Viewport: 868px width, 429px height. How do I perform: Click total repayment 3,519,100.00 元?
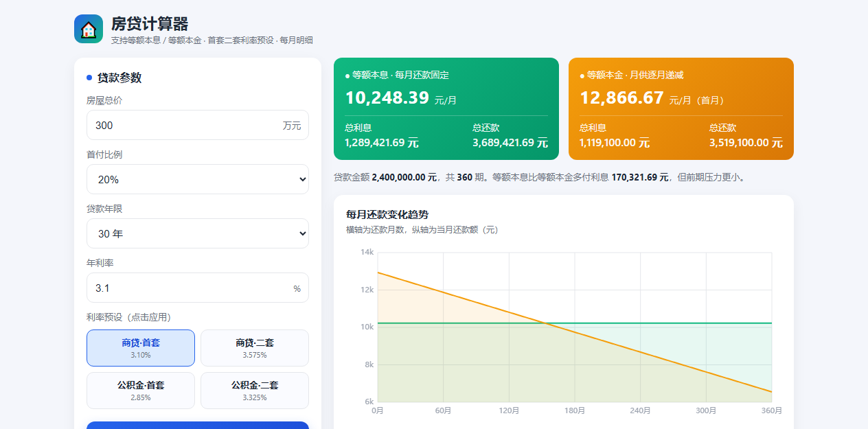pyautogui.click(x=746, y=143)
